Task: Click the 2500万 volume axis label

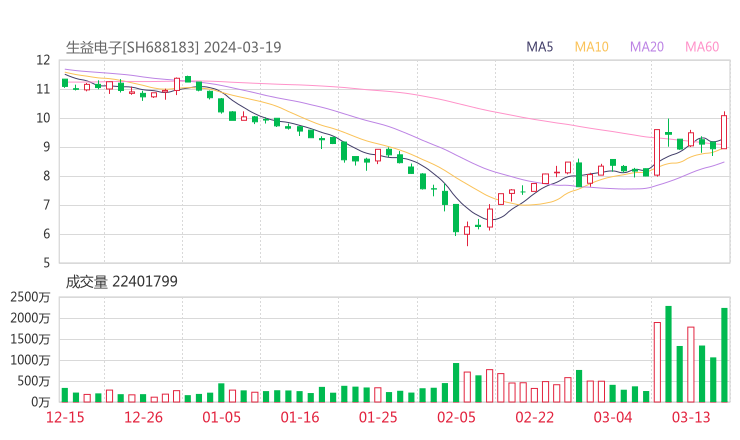Action: coord(30,297)
